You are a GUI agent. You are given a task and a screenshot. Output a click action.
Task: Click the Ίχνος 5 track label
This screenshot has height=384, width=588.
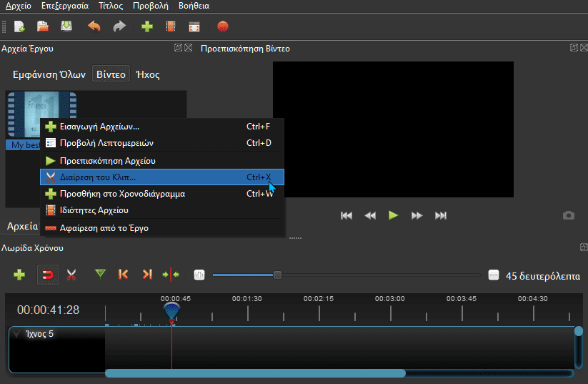(39, 334)
